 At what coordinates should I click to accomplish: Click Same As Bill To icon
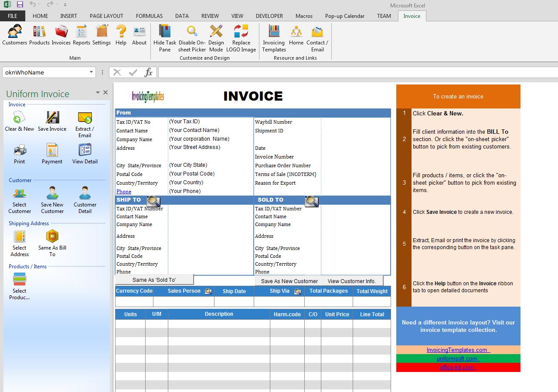tap(52, 243)
